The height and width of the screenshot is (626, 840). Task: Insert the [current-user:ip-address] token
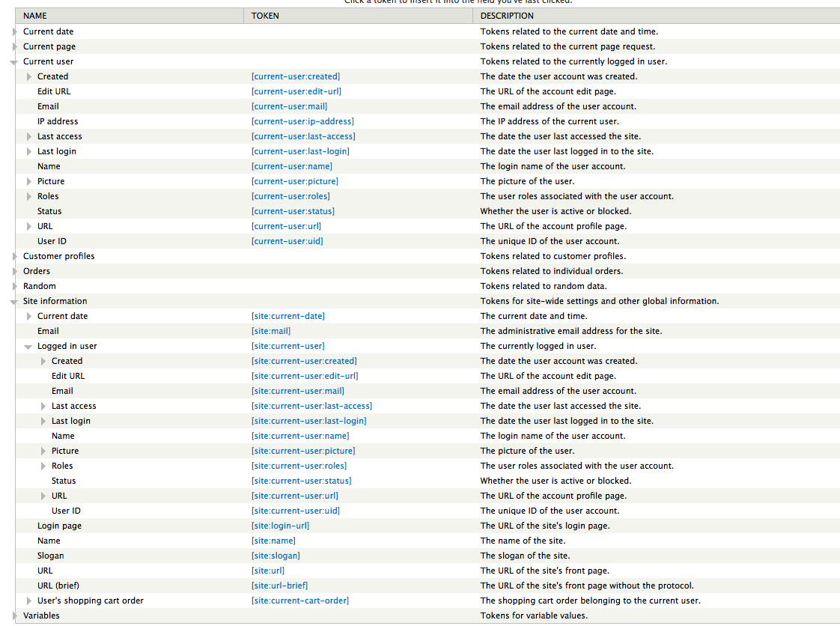[302, 121]
